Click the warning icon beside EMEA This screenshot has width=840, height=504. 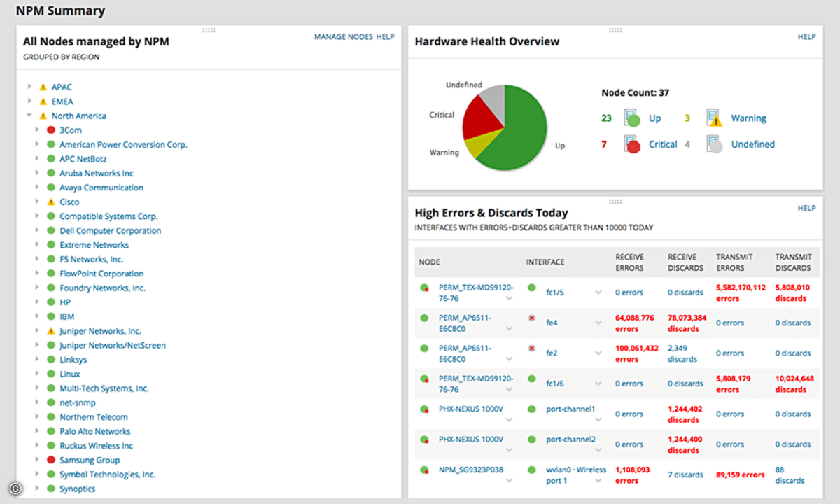tap(43, 101)
